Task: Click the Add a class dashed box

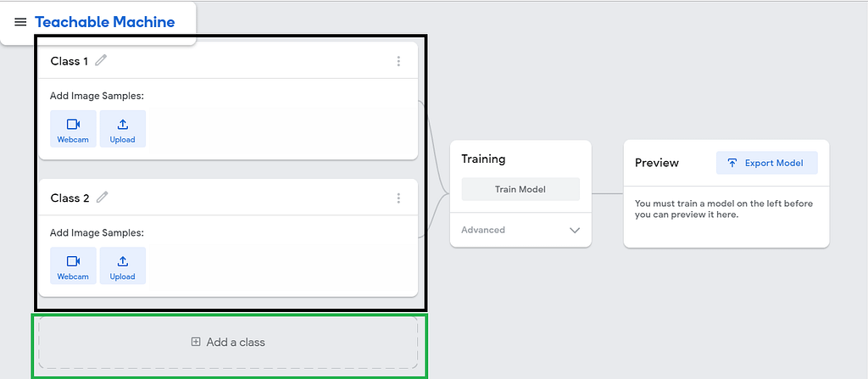Action: 228,343
